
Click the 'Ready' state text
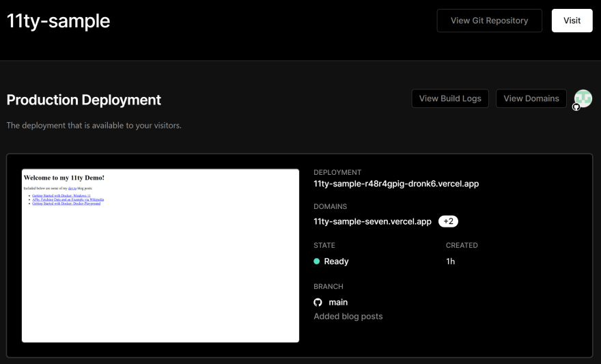click(336, 262)
